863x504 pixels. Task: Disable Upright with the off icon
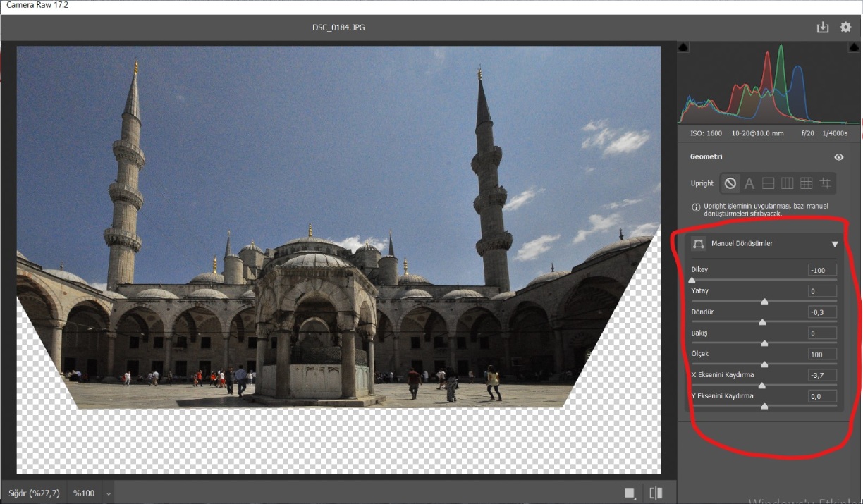(x=730, y=183)
